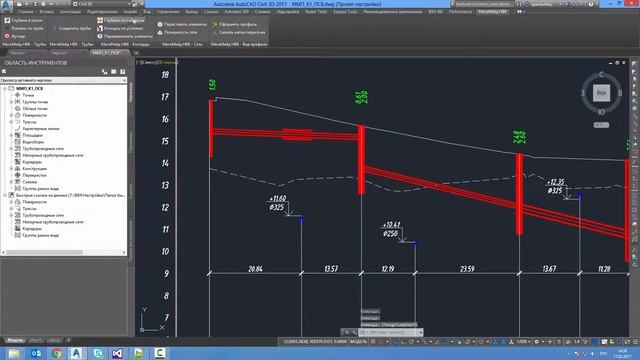Open File Explorer from the taskbar

pyautogui.click(x=14, y=353)
